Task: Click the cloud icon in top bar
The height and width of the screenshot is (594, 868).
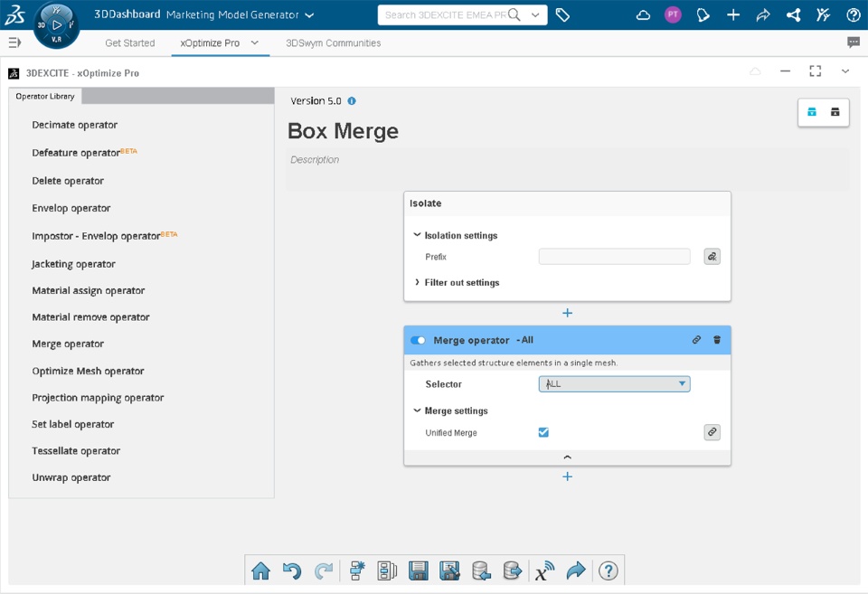Action: click(x=643, y=15)
